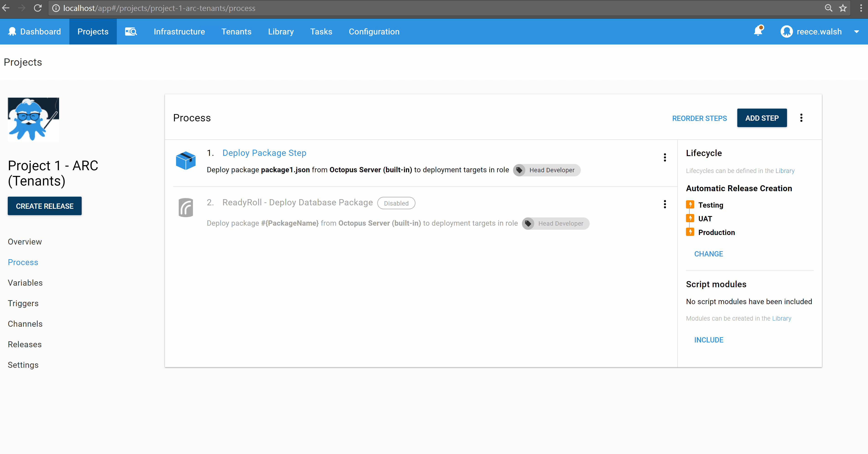
Task: Click the browser zoom magnifier icon
Action: [x=828, y=8]
